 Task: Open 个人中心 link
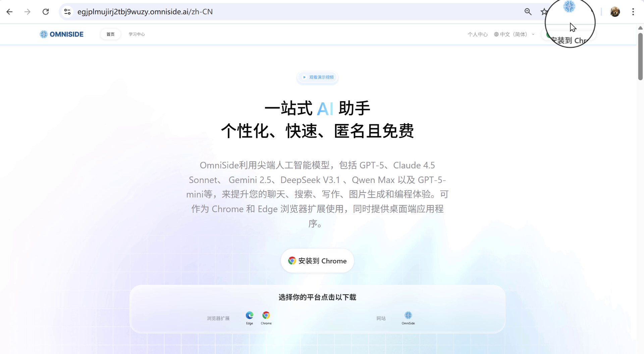point(478,34)
